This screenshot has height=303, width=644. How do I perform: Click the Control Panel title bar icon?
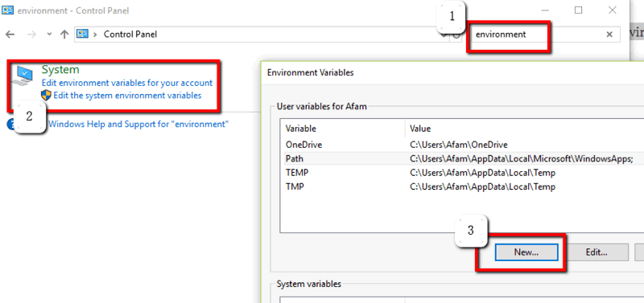[x=8, y=10]
